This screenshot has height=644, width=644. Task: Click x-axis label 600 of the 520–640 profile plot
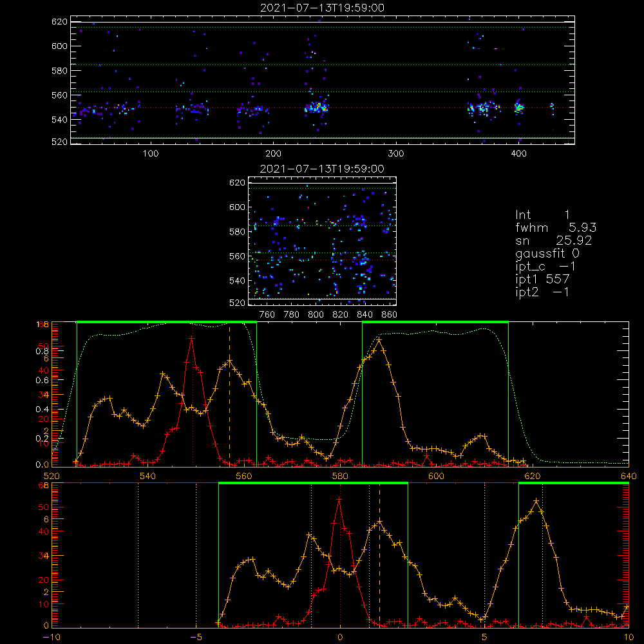pos(436,477)
